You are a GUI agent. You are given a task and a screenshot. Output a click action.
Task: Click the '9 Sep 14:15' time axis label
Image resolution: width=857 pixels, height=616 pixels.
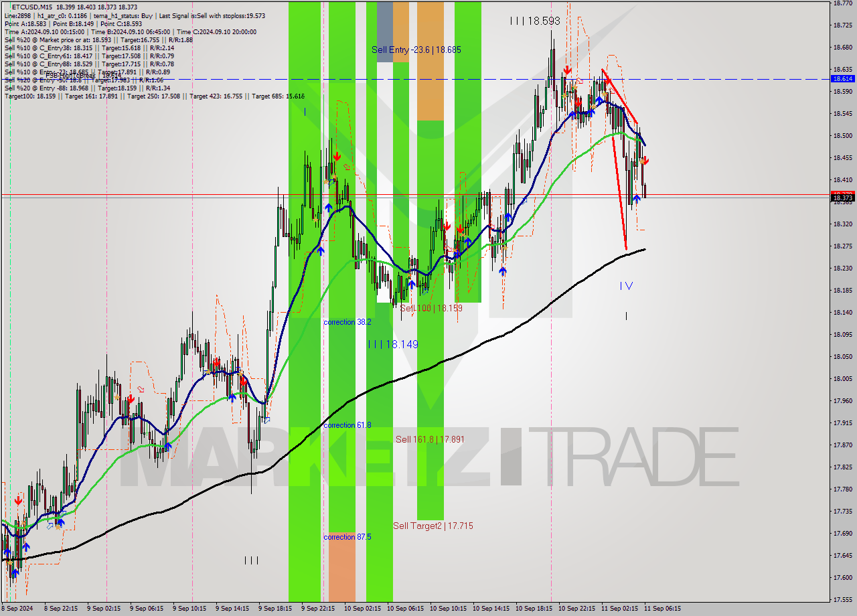click(x=234, y=609)
